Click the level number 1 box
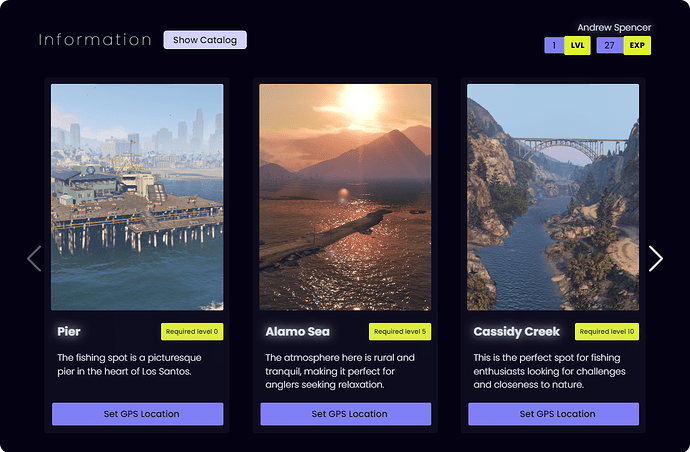Screen dimensions: 690x452 (554, 45)
